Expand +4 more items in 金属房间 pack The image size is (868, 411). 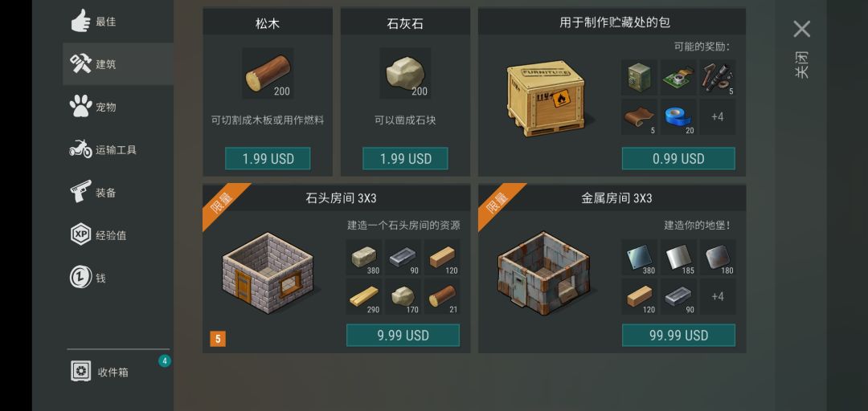(x=718, y=296)
